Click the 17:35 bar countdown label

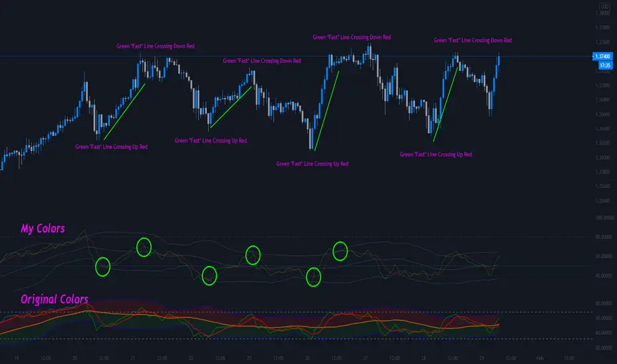pyautogui.click(x=605, y=66)
